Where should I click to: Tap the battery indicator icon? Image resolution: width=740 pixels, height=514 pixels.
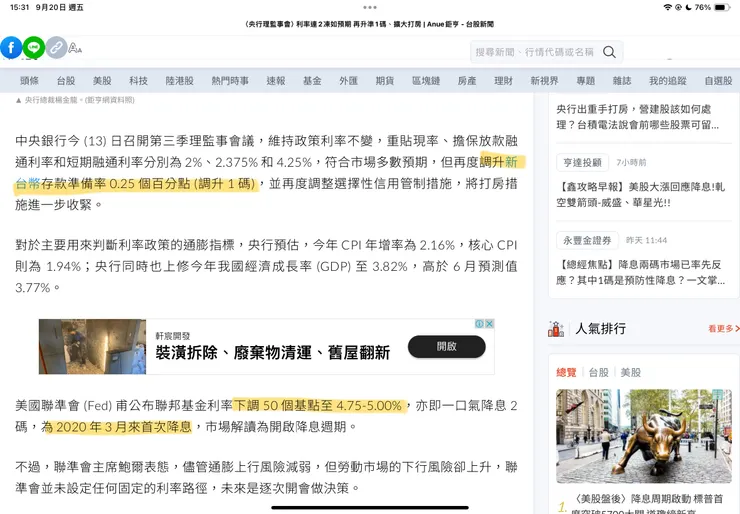[722, 7]
